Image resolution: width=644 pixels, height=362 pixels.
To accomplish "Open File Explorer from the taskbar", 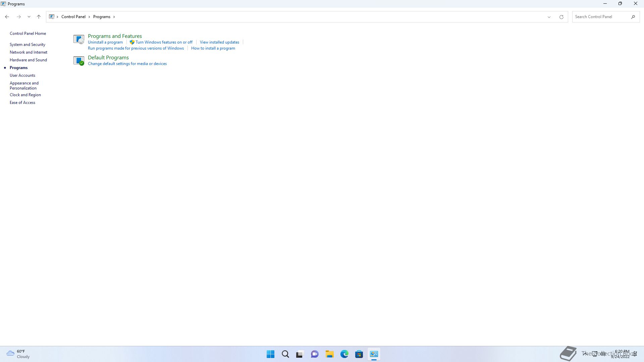I will (x=329, y=354).
